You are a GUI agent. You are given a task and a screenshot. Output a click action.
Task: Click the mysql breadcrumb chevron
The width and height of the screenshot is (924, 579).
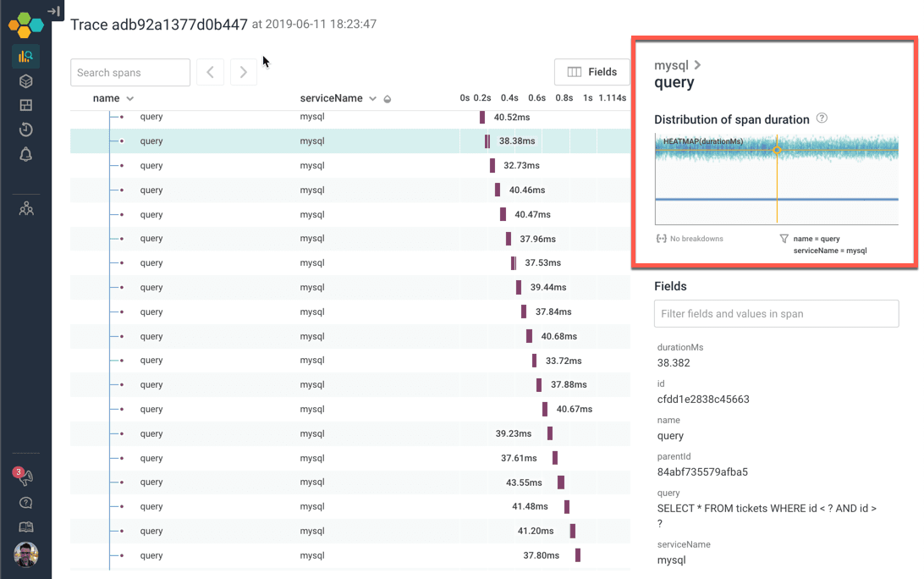(697, 65)
